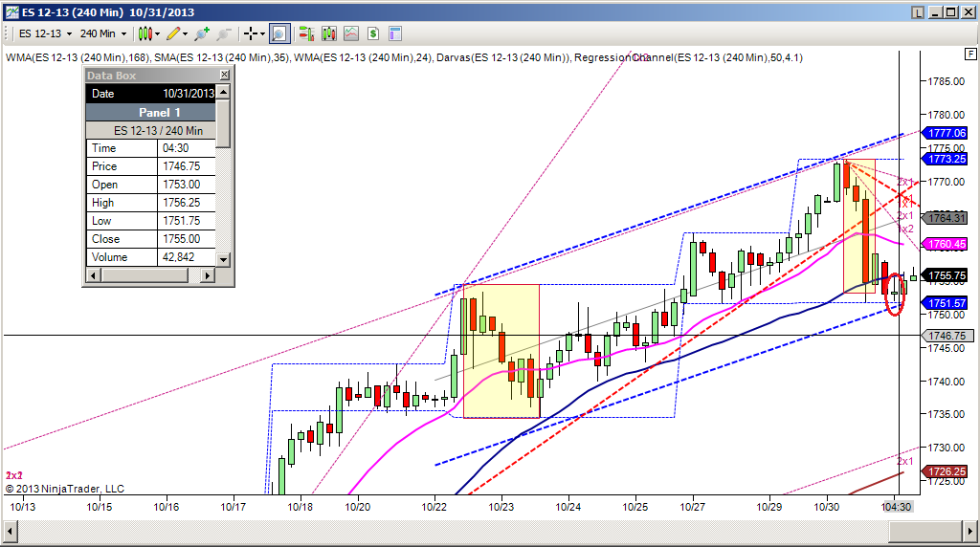Click the chart bottom scrollbar thumb
980x547 pixels.
[x=925, y=532]
